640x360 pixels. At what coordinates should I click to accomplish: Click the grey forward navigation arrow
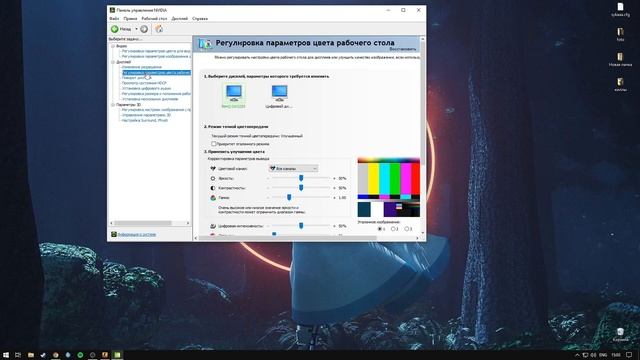coord(144,29)
